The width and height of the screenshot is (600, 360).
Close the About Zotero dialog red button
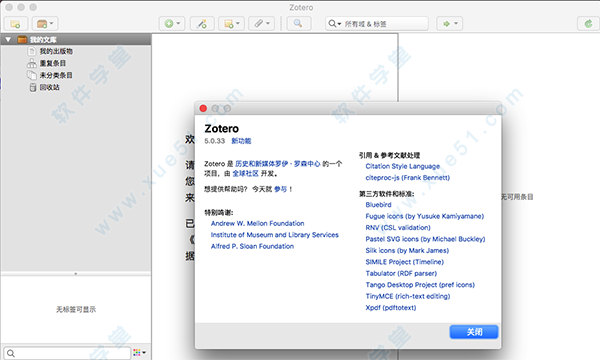203,109
